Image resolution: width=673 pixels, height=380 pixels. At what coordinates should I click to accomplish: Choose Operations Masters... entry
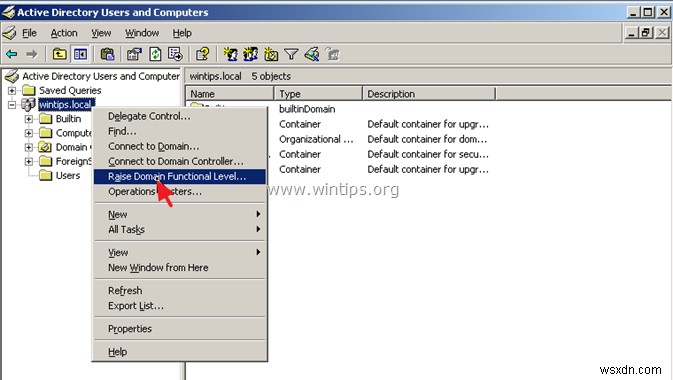point(180,192)
